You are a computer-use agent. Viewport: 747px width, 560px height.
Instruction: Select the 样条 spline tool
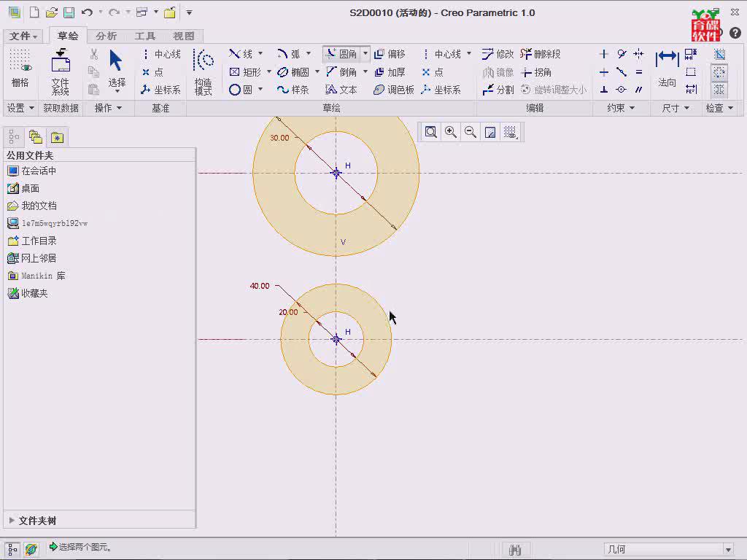293,90
